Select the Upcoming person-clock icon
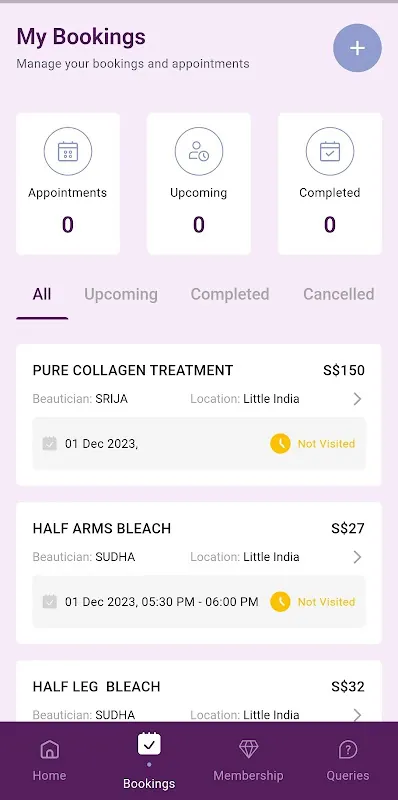The image size is (398, 800). [198, 152]
